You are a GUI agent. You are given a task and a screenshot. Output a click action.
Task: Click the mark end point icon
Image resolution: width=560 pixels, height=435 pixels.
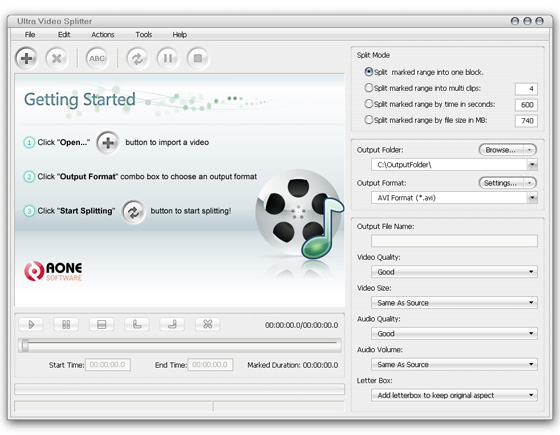click(172, 324)
